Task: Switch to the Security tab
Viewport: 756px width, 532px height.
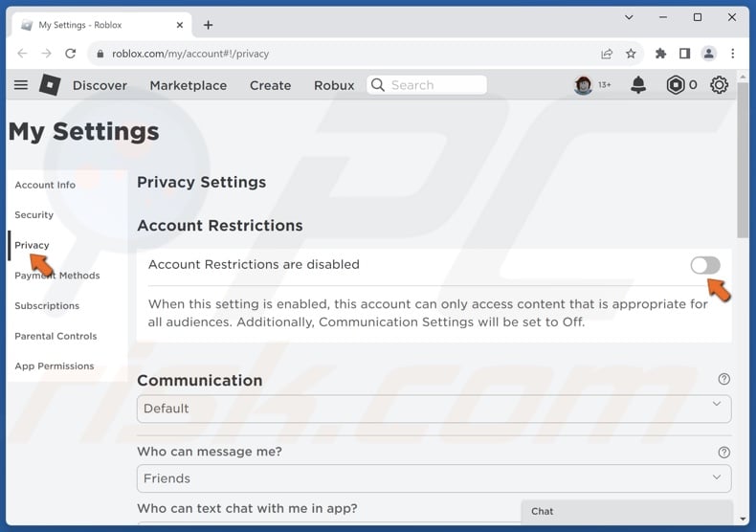Action: click(33, 215)
